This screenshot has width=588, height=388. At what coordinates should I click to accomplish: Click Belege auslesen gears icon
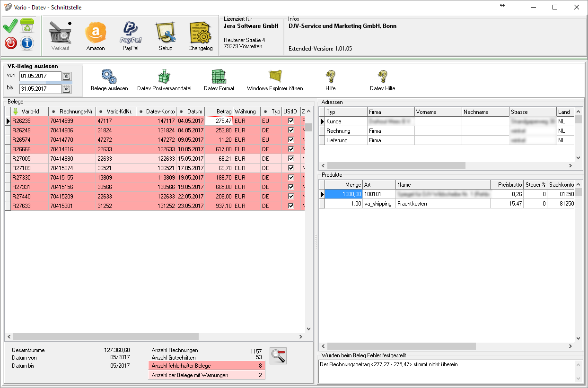click(x=109, y=77)
